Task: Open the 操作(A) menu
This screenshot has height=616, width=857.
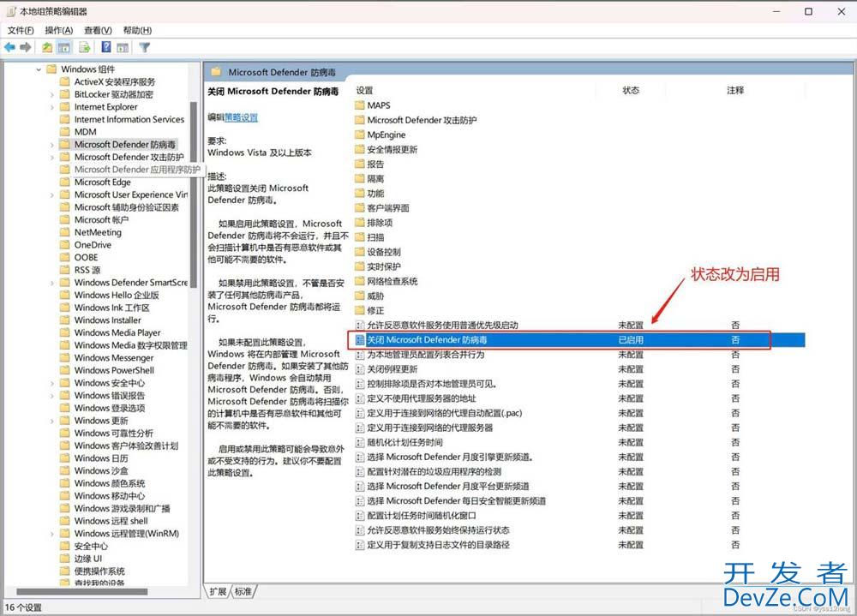Action: coord(59,31)
